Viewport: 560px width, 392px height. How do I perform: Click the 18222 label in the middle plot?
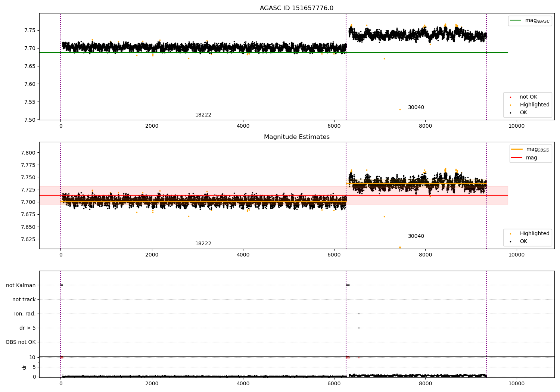(x=203, y=244)
